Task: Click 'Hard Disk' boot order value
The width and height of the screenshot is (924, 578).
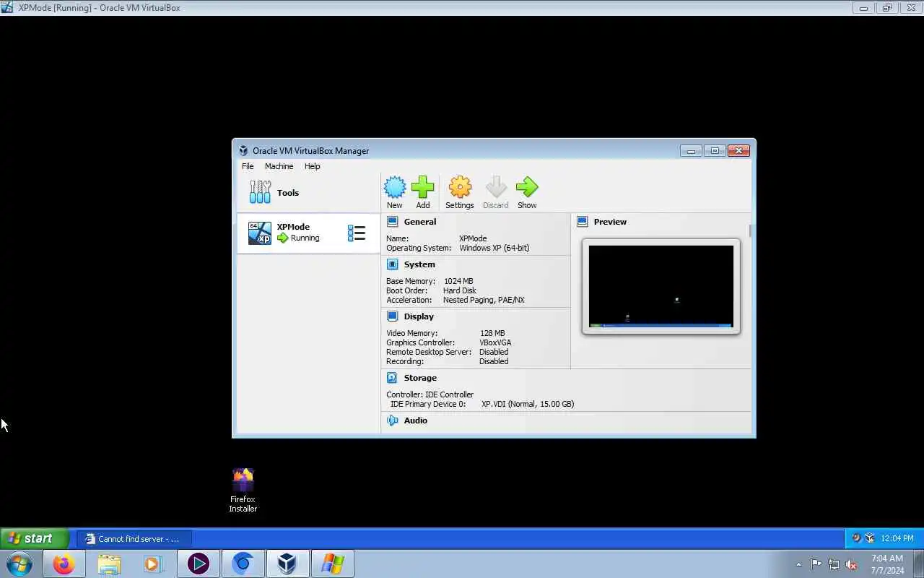Action: pos(460,290)
